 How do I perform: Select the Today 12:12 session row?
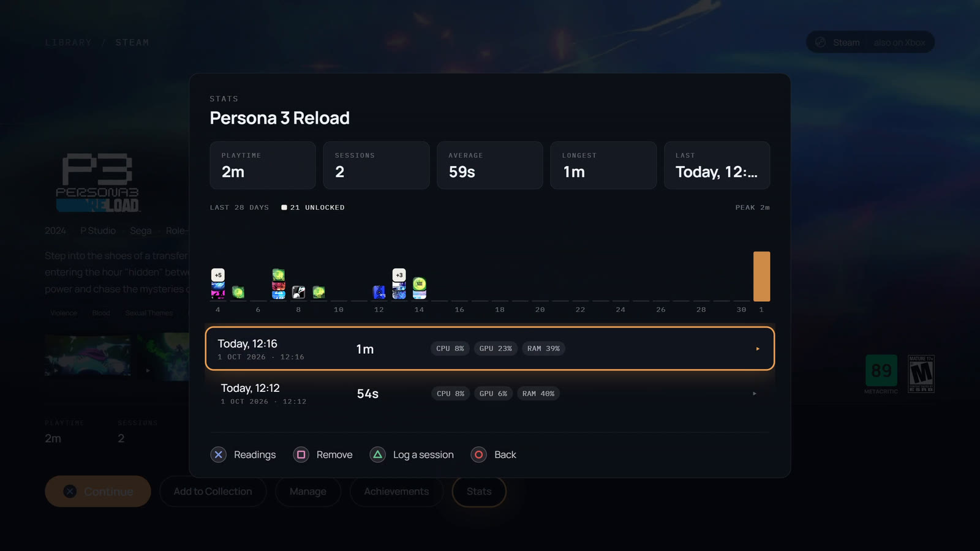click(489, 394)
